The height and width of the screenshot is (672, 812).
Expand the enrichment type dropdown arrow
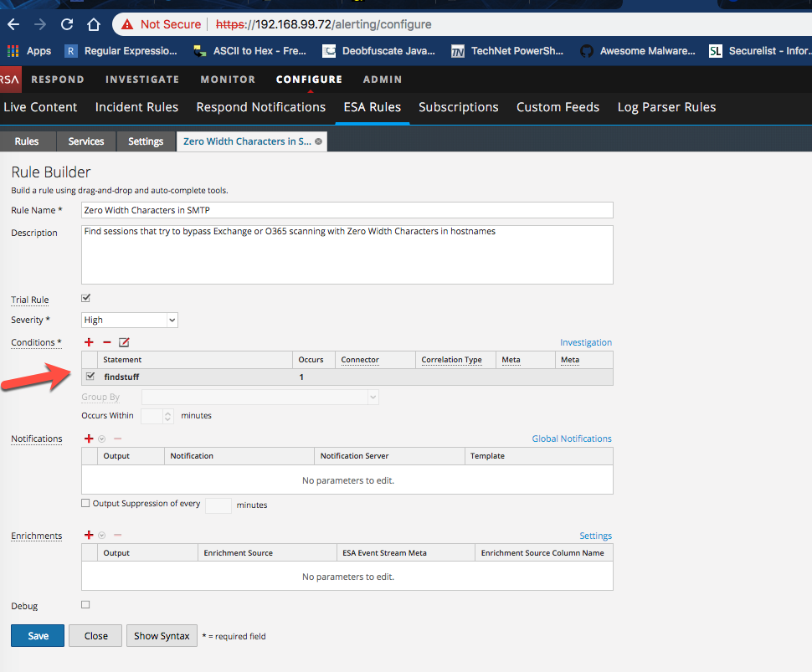(x=102, y=536)
